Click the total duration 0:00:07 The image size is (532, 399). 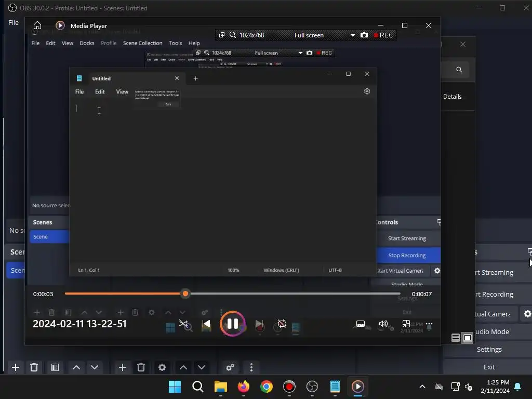click(422, 294)
